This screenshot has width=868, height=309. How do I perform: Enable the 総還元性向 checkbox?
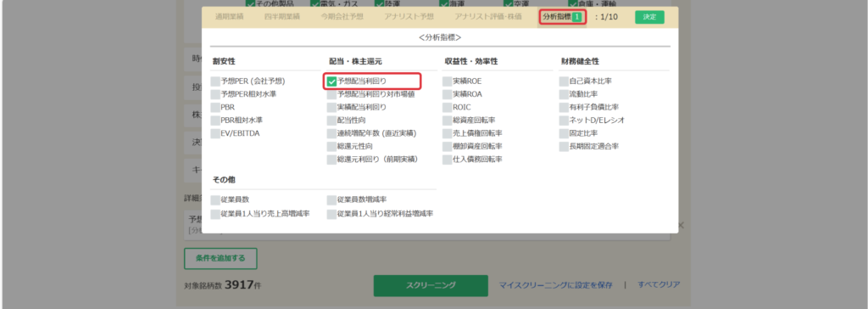pos(331,147)
